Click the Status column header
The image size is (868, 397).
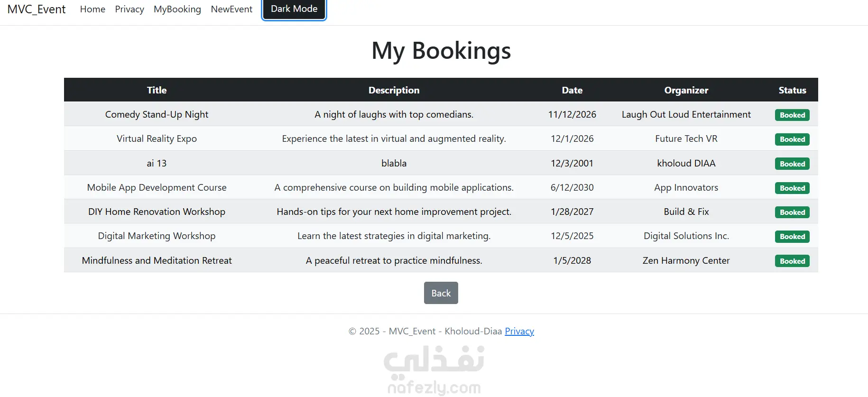tap(792, 90)
